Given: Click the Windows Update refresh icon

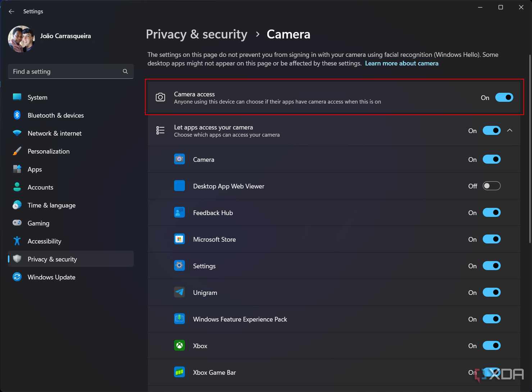Looking at the screenshot, I should pyautogui.click(x=17, y=277).
